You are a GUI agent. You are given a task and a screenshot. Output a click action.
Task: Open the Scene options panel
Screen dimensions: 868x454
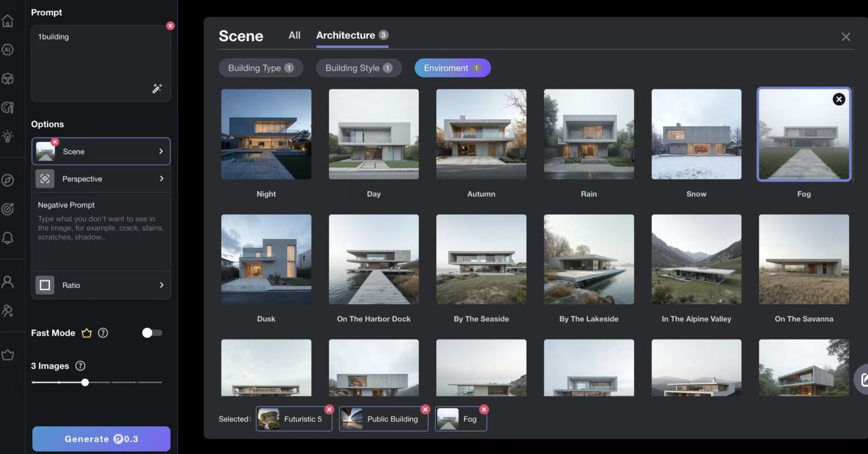pos(101,151)
